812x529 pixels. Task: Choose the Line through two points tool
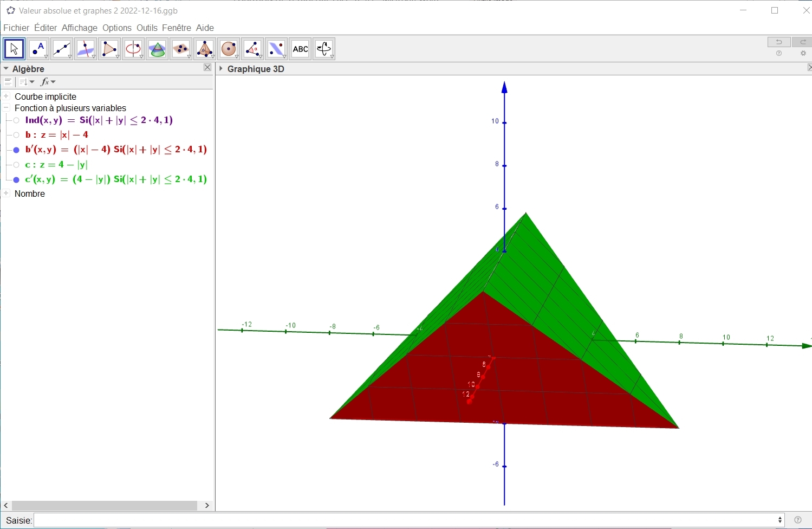pyautogui.click(x=62, y=49)
